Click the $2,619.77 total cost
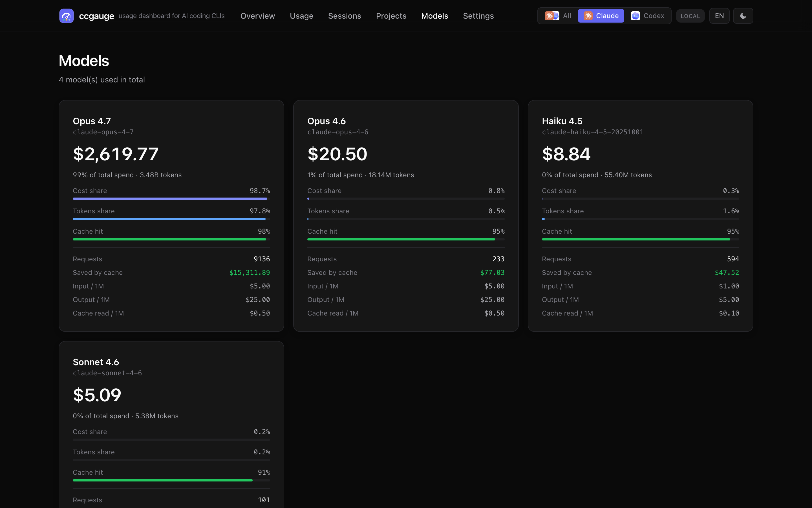Image resolution: width=812 pixels, height=508 pixels. tap(116, 154)
